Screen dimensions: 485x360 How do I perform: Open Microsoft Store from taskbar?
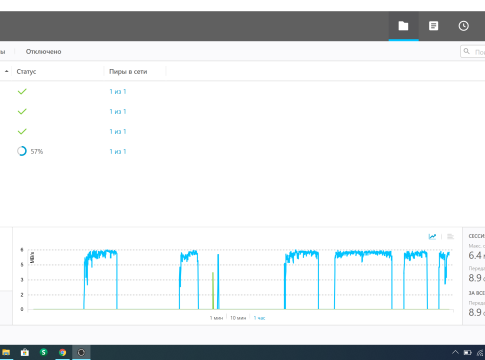[25, 352]
